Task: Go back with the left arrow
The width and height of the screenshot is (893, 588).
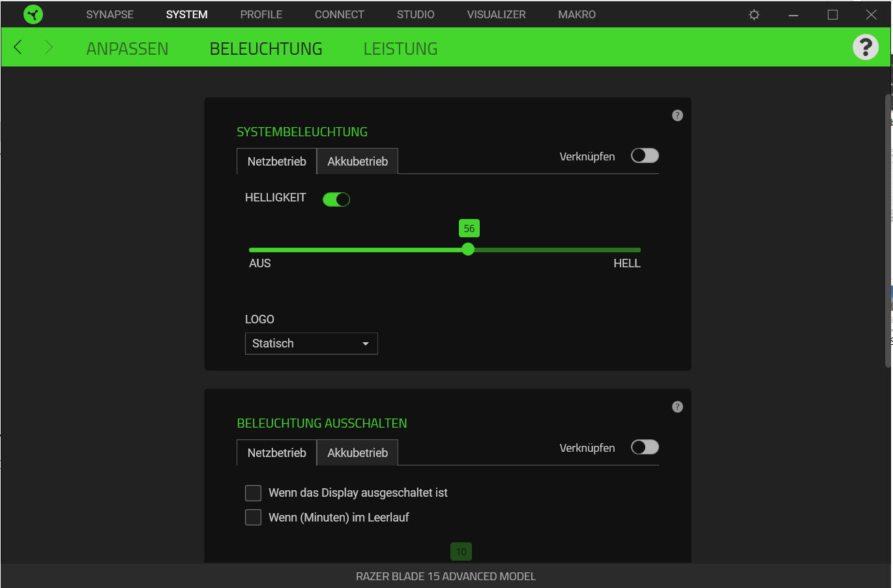Action: [x=18, y=47]
